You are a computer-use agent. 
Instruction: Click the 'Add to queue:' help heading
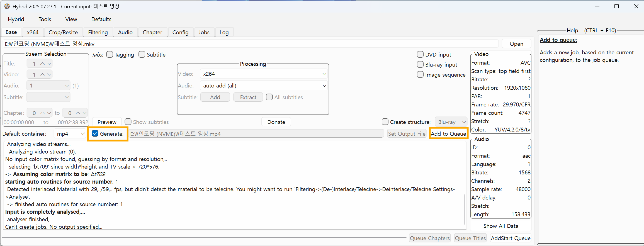pyautogui.click(x=558, y=40)
